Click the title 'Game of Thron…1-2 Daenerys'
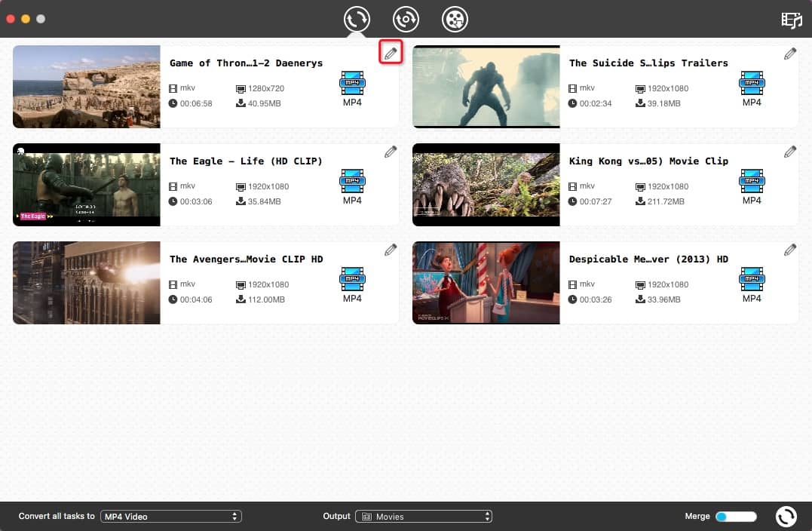This screenshot has width=812, height=531. 246,63
